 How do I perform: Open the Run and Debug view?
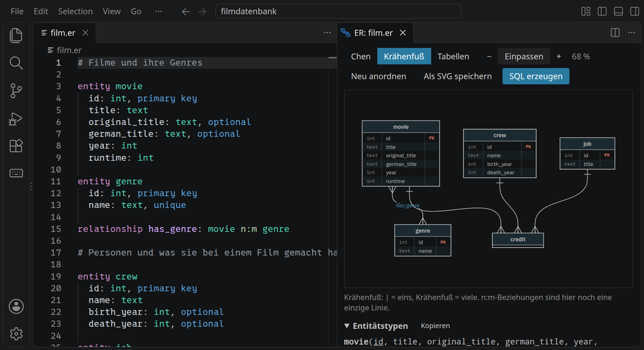[x=16, y=119]
